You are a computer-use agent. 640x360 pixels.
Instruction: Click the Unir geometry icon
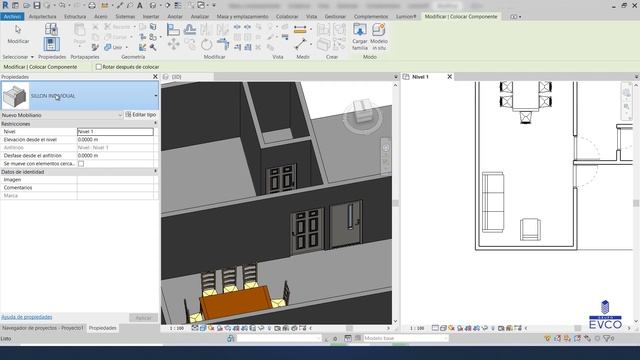[107, 47]
